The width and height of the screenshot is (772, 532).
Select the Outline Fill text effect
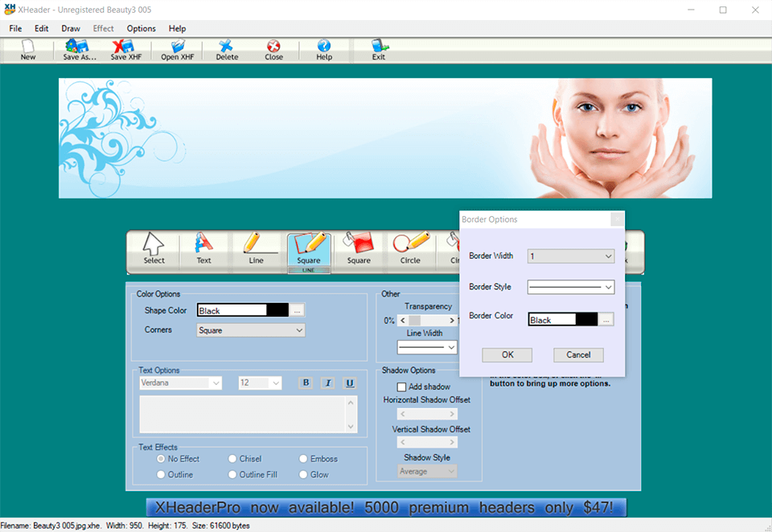pos(232,474)
